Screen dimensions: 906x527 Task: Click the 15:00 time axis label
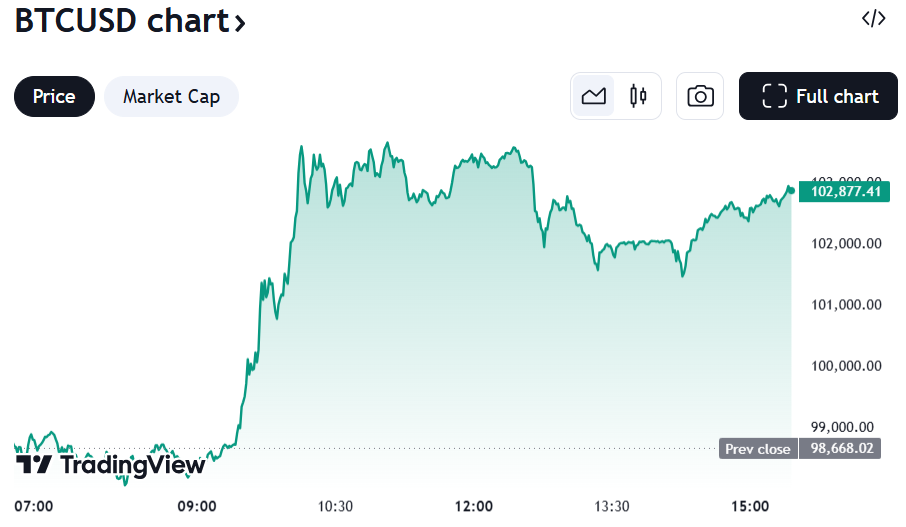tap(751, 506)
